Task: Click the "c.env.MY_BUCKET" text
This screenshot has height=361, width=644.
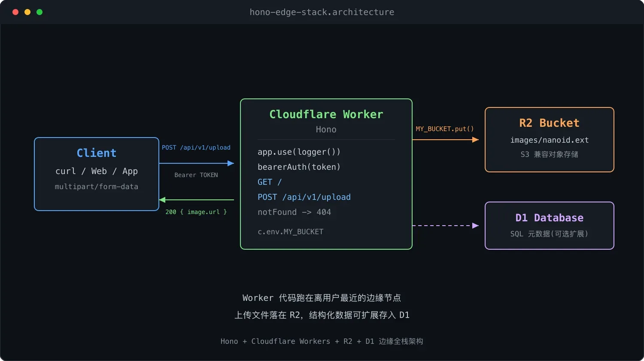Action: coord(291,232)
